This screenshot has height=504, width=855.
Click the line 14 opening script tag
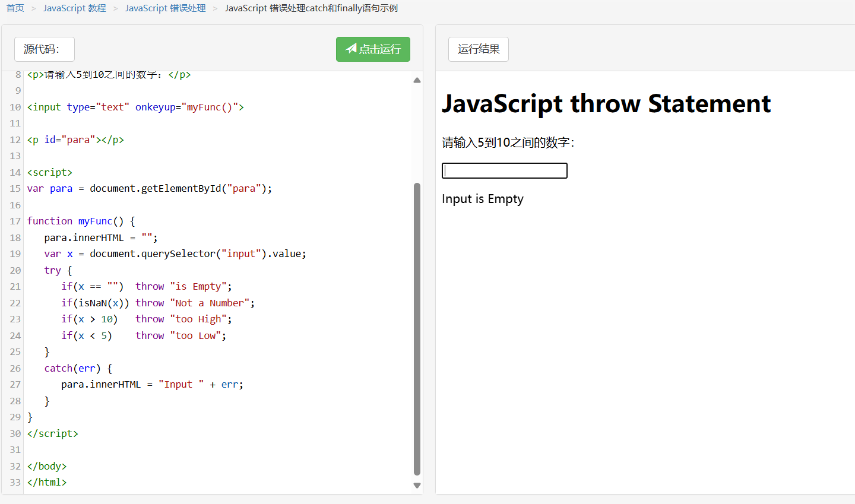click(50, 172)
